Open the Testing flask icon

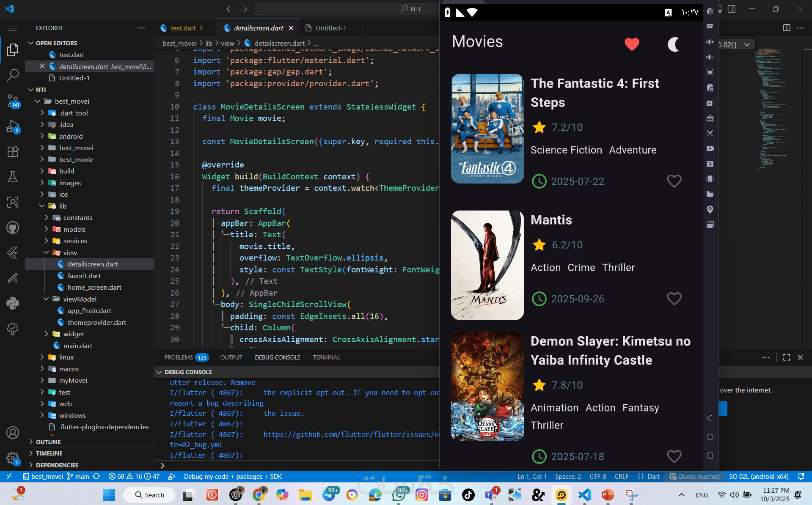(13, 177)
